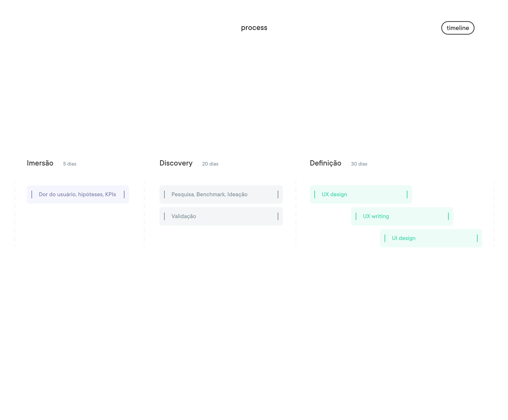Select the Discovery phase title
This screenshot has width=508, height=420.
point(176,163)
